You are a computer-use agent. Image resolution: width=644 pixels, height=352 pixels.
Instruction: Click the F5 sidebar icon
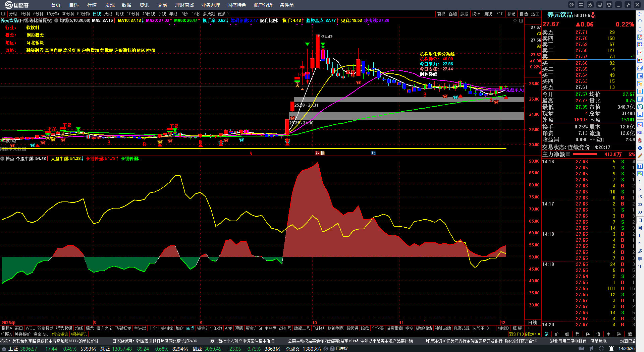640,166
